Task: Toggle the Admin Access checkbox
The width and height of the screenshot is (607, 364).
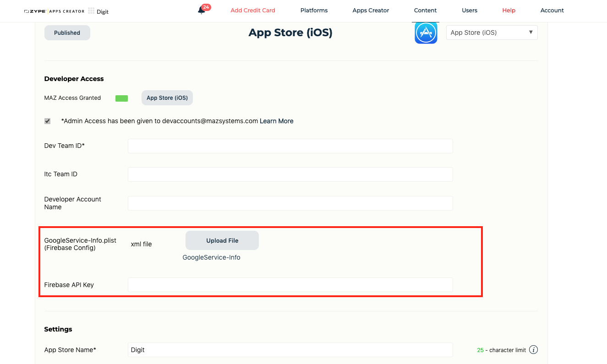Action: pyautogui.click(x=47, y=121)
